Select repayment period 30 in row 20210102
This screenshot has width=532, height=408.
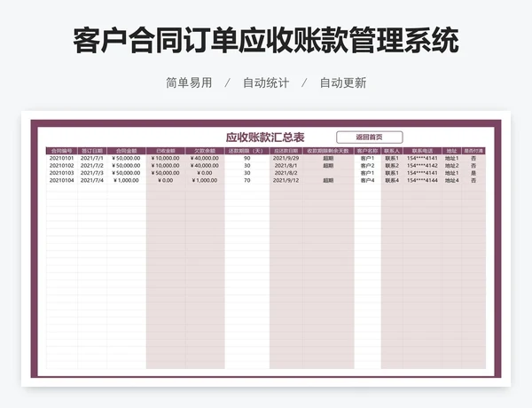[247, 166]
